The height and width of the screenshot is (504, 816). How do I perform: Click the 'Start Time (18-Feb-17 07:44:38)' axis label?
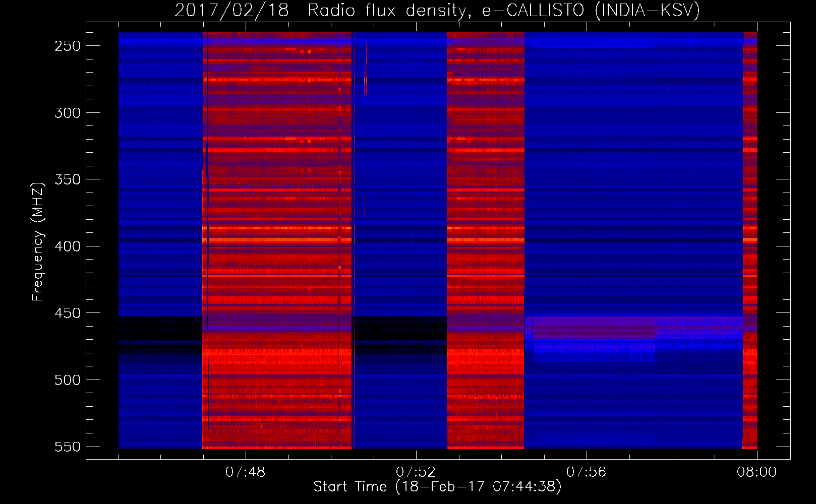pos(437,487)
